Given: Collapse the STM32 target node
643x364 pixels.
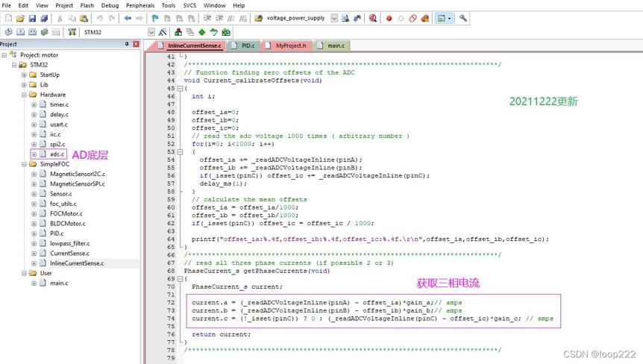Looking at the screenshot, I should point(14,65).
